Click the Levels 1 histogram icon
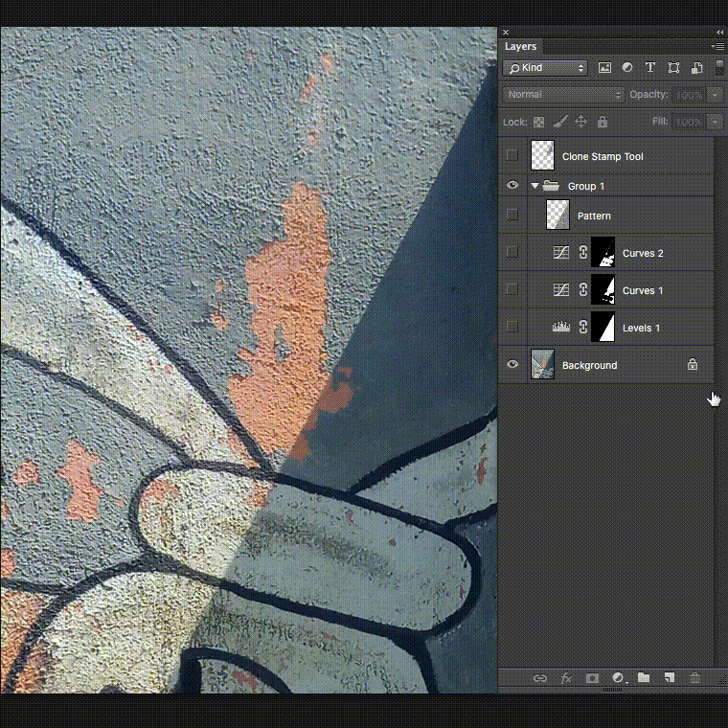 pyautogui.click(x=561, y=327)
